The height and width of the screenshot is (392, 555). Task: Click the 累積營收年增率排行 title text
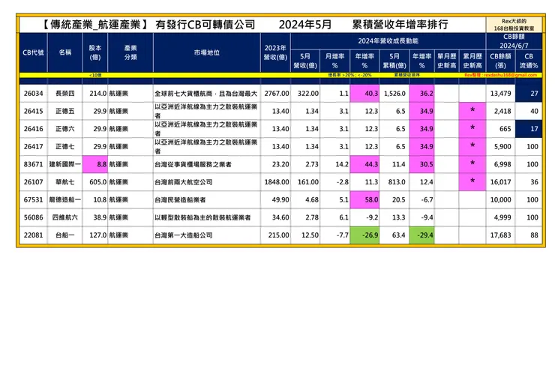400,25
